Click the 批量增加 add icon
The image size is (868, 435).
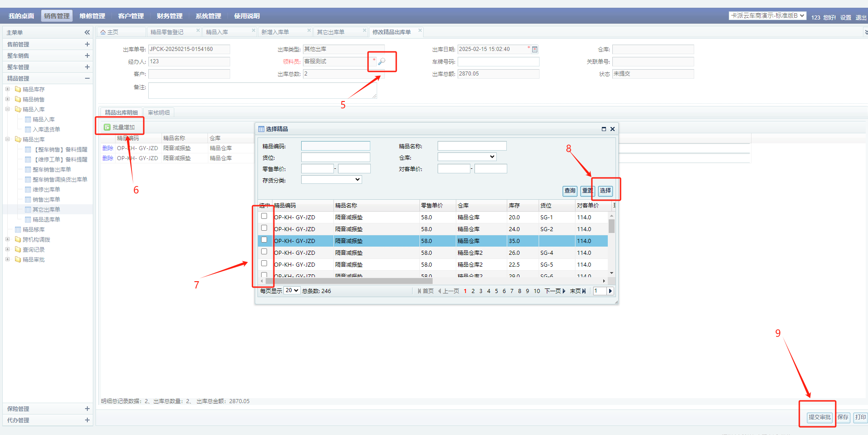(107, 127)
